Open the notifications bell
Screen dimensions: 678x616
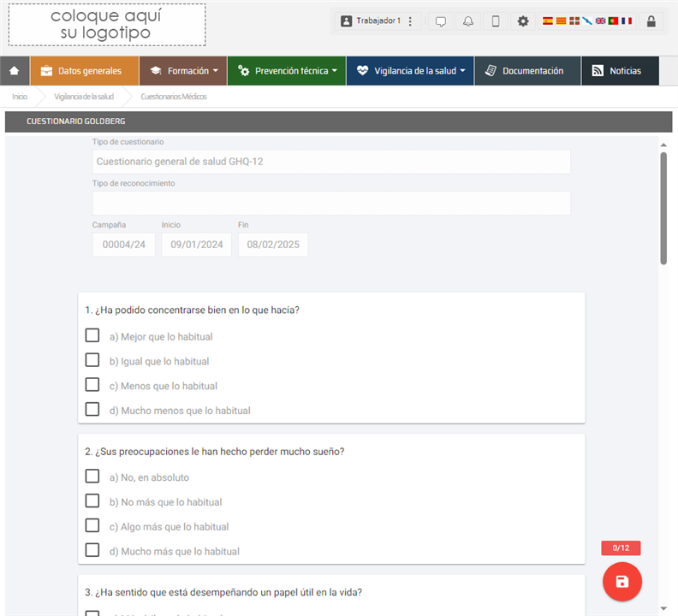(468, 21)
